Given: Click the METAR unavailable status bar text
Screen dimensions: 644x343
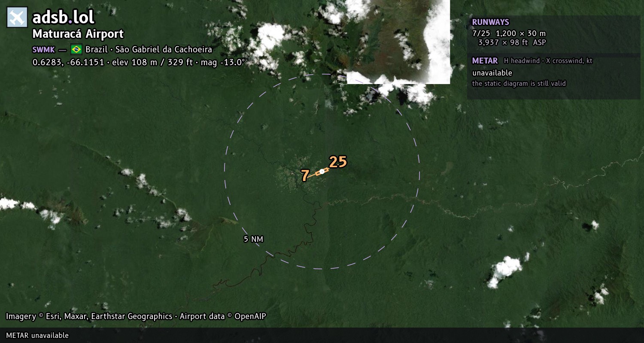Looking at the screenshot, I should click(x=37, y=335).
